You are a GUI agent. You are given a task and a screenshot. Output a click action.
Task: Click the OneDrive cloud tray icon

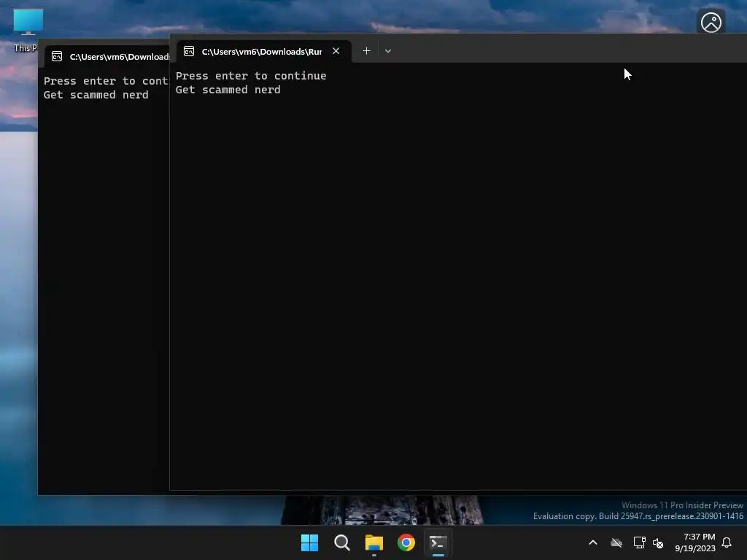point(616,542)
